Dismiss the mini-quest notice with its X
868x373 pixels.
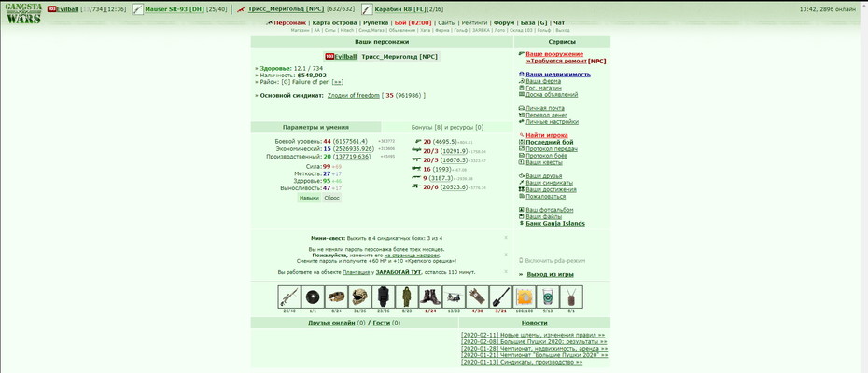click(506, 238)
